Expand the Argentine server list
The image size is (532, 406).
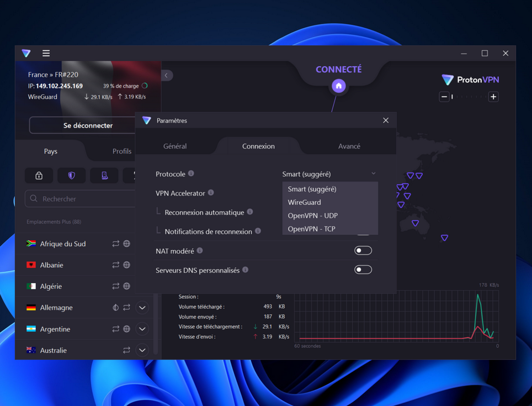[142, 329]
